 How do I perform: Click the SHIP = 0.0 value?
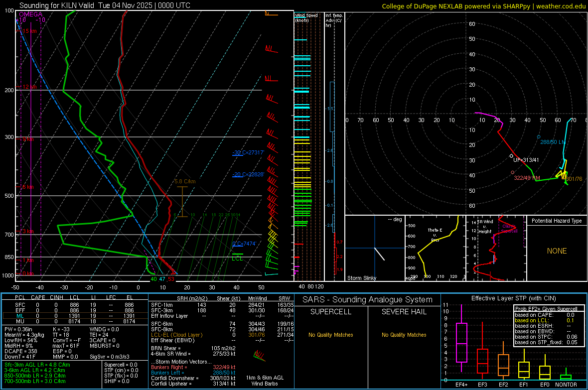tap(117, 381)
